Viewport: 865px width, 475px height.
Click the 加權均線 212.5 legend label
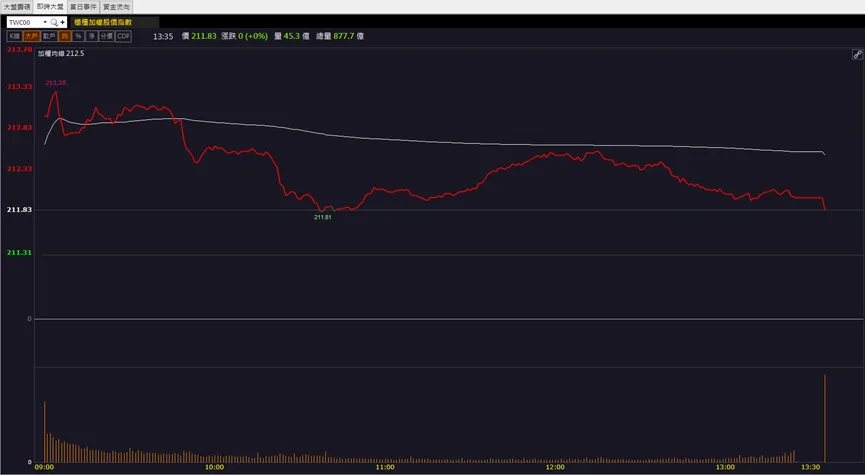pos(61,54)
